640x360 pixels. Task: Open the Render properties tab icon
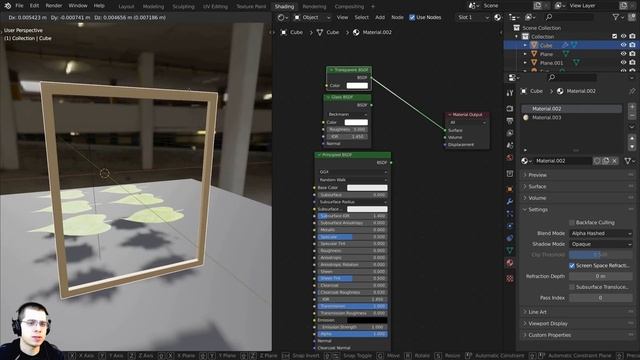(510, 109)
